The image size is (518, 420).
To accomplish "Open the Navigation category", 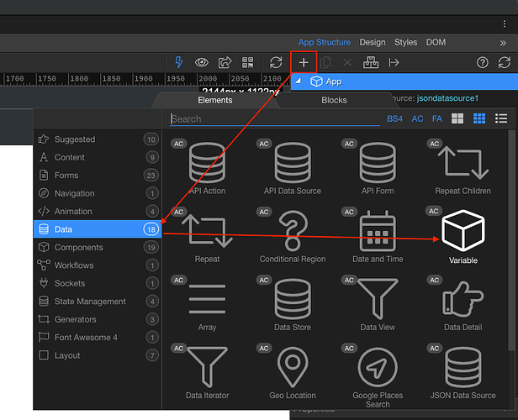I will tap(98, 193).
